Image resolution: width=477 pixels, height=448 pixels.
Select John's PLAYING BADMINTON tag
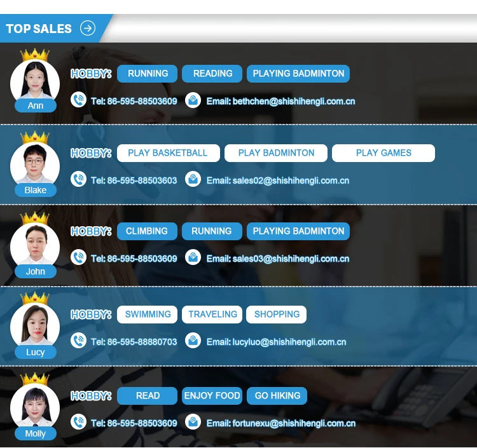pos(298,231)
